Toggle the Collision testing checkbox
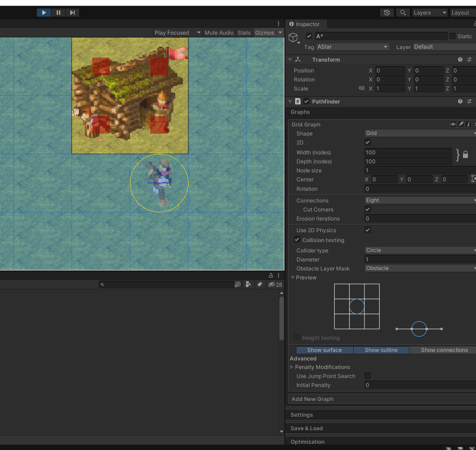 pyautogui.click(x=297, y=240)
